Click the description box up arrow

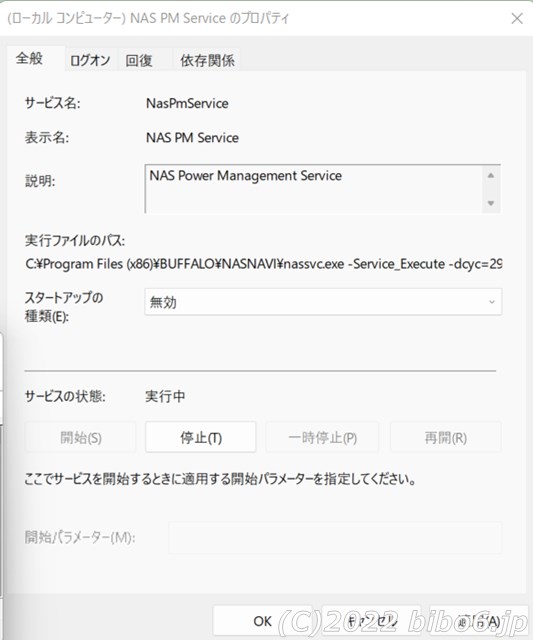[x=491, y=176]
